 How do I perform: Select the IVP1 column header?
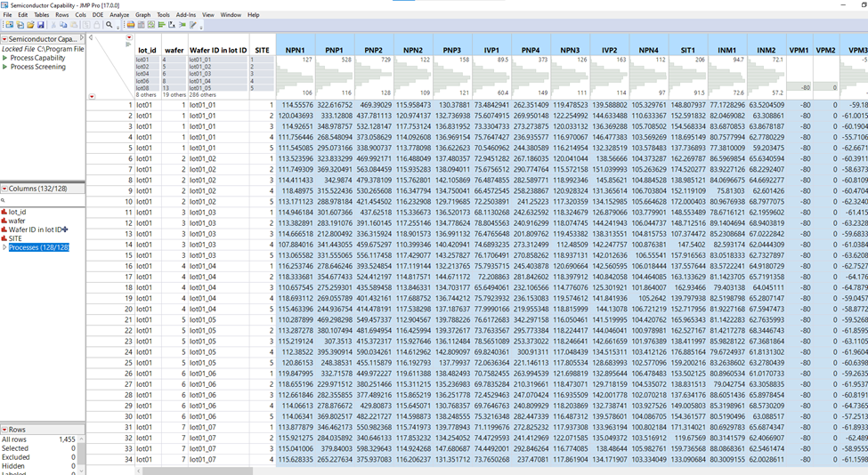pyautogui.click(x=491, y=50)
